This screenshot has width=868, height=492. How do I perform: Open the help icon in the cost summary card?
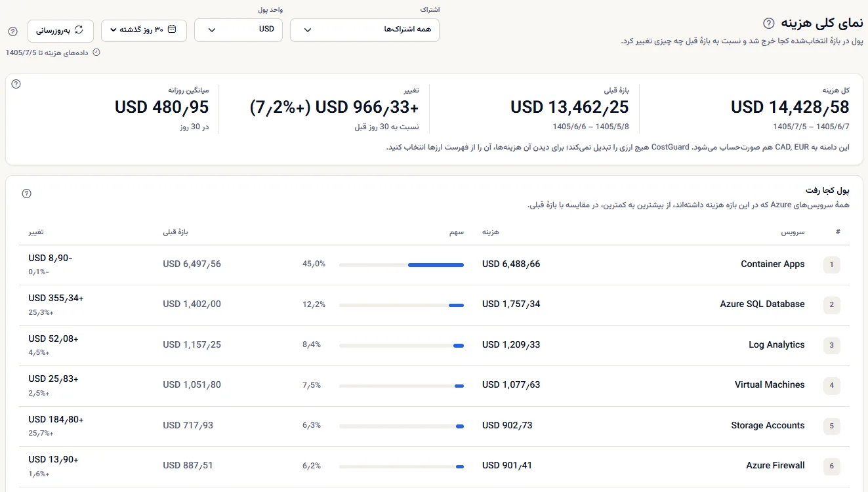coord(16,84)
